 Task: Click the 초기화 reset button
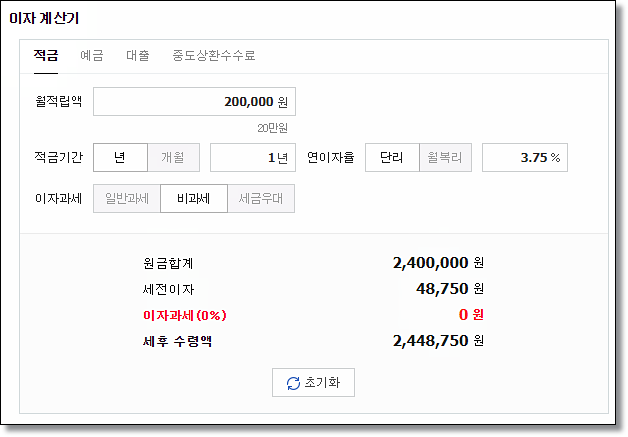coord(313,383)
